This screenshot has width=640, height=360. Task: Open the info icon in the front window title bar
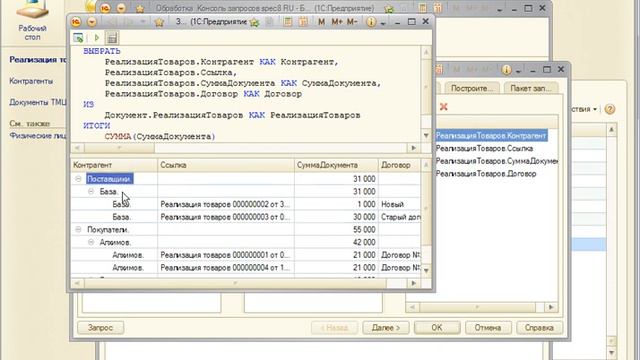(371, 22)
